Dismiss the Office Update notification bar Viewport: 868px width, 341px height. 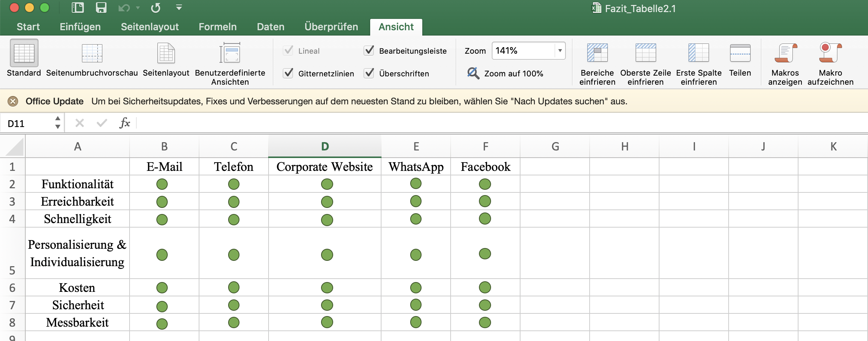(13, 101)
